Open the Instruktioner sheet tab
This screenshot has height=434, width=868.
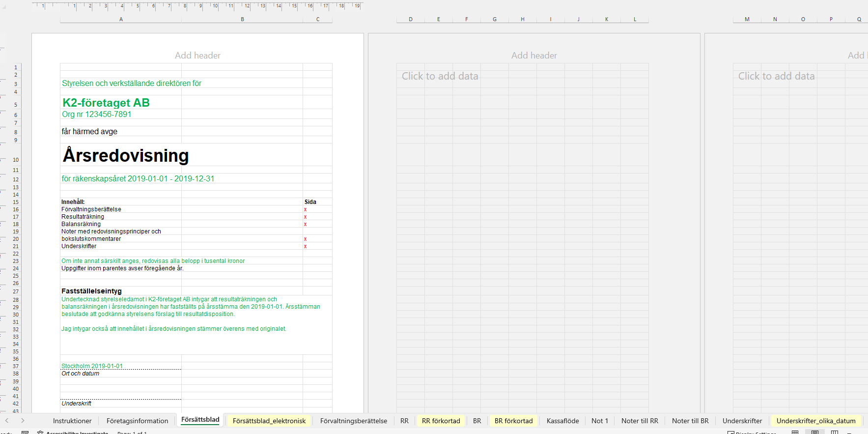pyautogui.click(x=72, y=421)
